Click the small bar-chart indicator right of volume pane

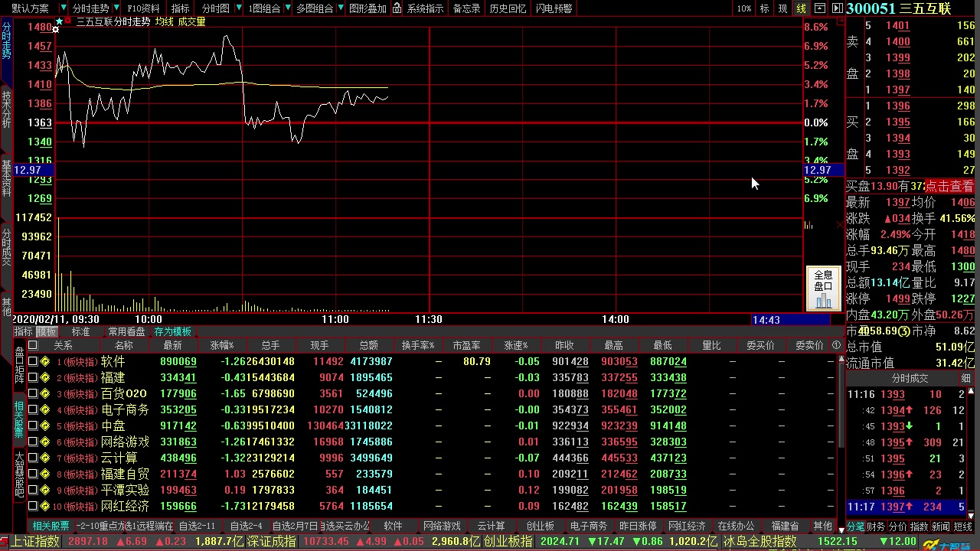point(808,225)
